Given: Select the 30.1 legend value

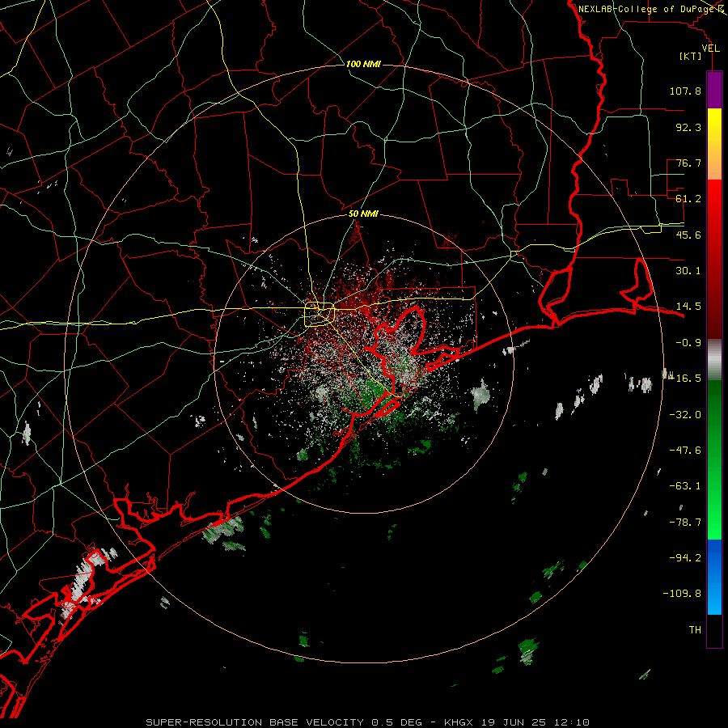Looking at the screenshot, I should click(688, 271).
